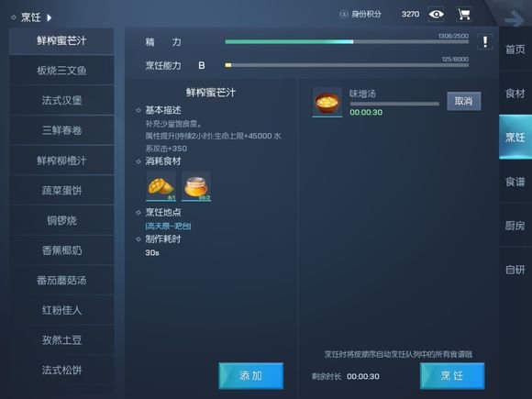Select recipe 香蕉椰奶
532x399 pixels.
pyautogui.click(x=61, y=250)
